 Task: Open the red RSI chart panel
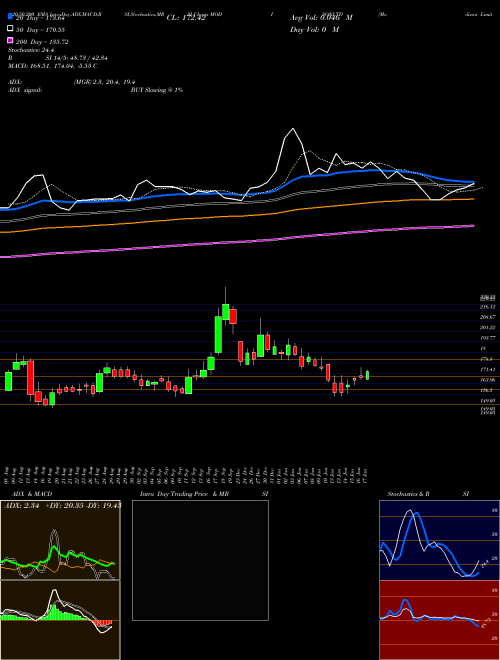coord(439,620)
